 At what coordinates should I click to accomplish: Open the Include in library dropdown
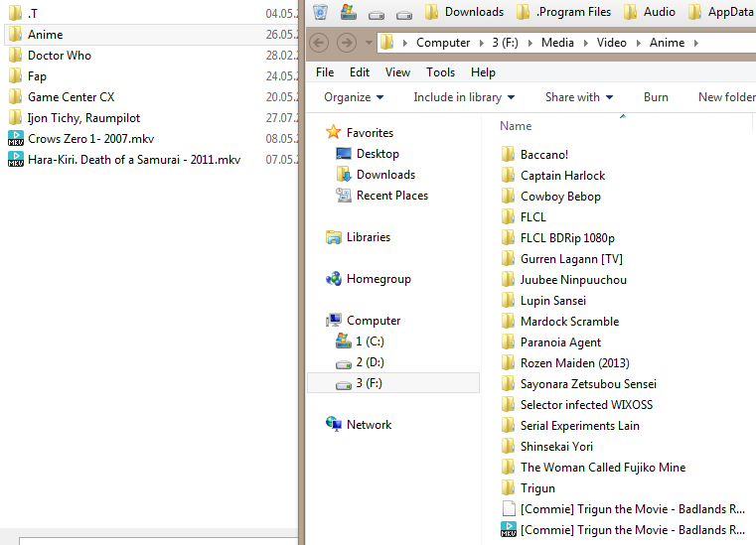(464, 97)
